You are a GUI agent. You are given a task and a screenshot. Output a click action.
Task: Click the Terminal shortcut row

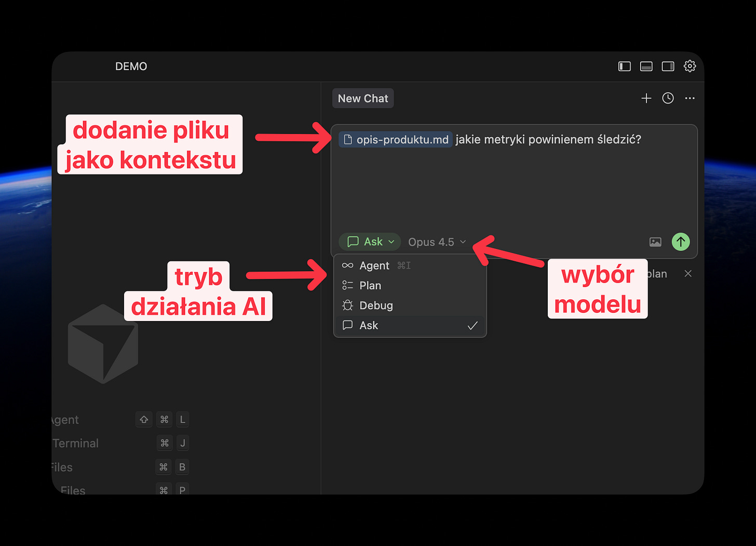click(x=120, y=443)
